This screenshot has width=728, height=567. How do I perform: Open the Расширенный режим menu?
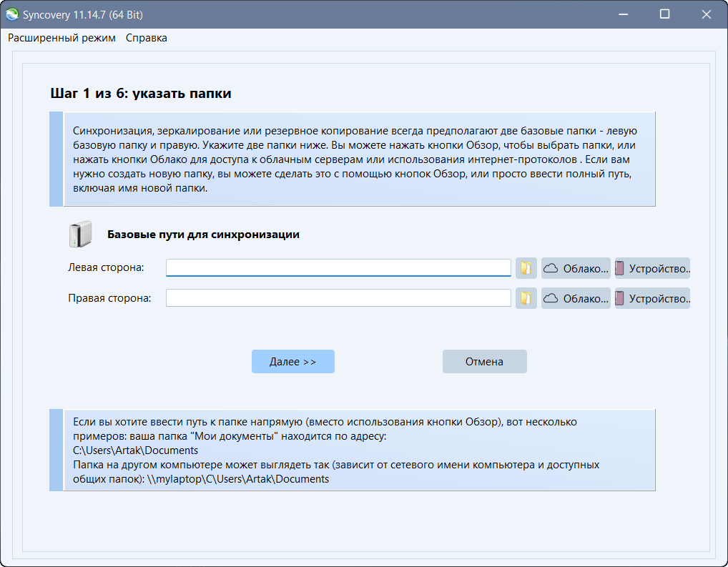pyautogui.click(x=62, y=38)
